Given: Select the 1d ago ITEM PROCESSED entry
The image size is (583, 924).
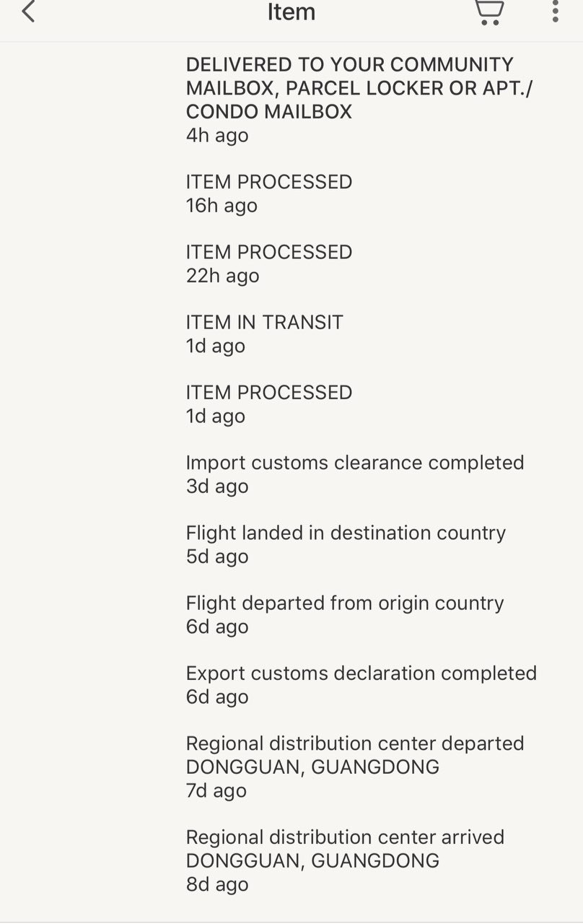Looking at the screenshot, I should tap(268, 392).
